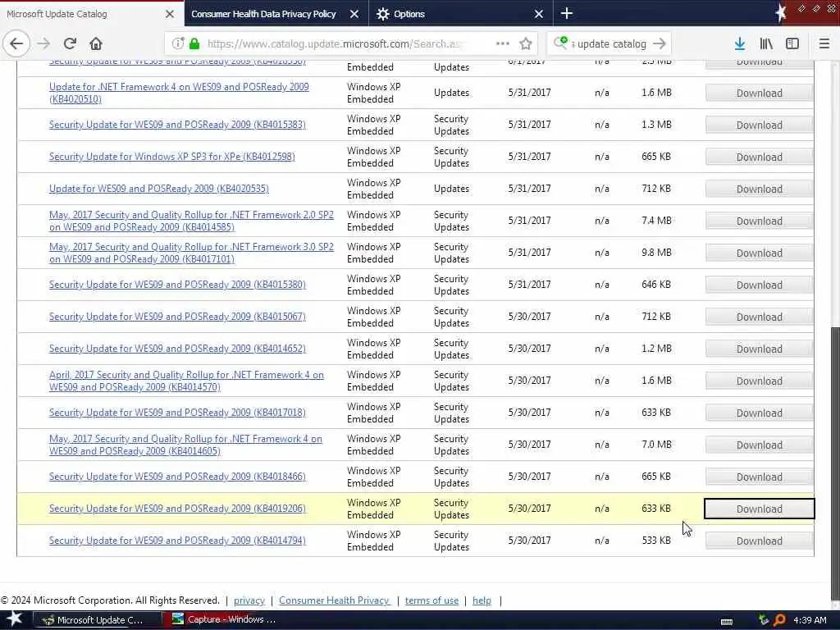Image resolution: width=840 pixels, height=630 pixels.
Task: Open the Start menu star button
Action: click(15, 619)
